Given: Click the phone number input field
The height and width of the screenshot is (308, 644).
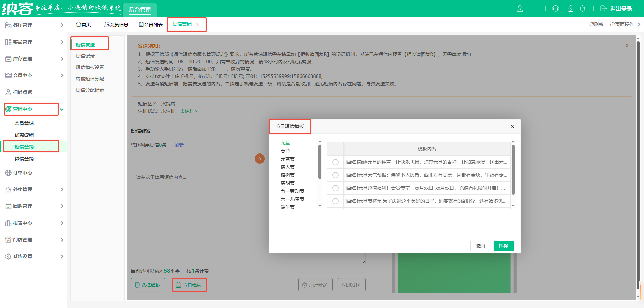Looking at the screenshot, I should (x=191, y=158).
